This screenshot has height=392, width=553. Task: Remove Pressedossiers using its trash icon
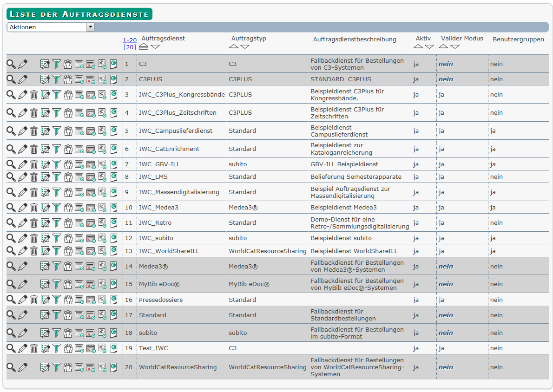point(34,300)
